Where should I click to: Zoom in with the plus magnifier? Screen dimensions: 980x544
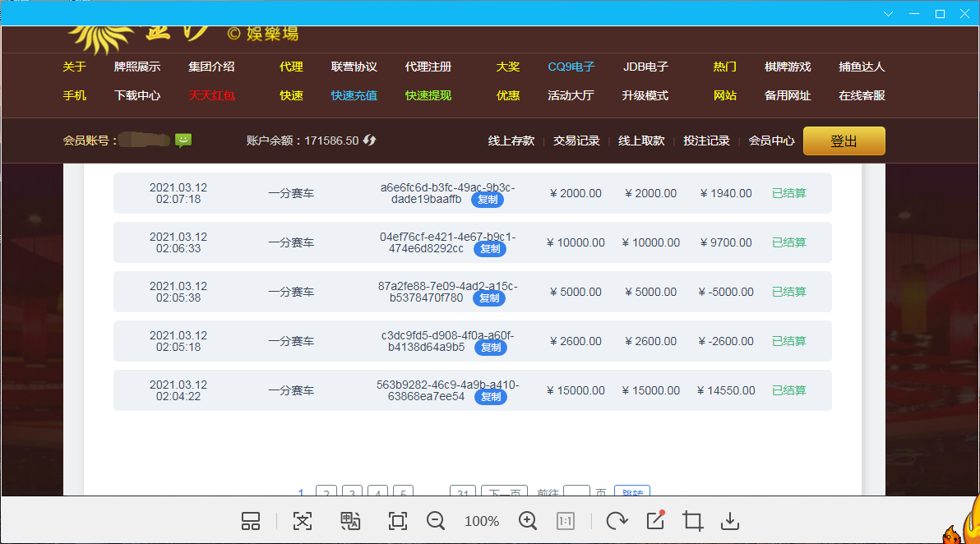(528, 521)
